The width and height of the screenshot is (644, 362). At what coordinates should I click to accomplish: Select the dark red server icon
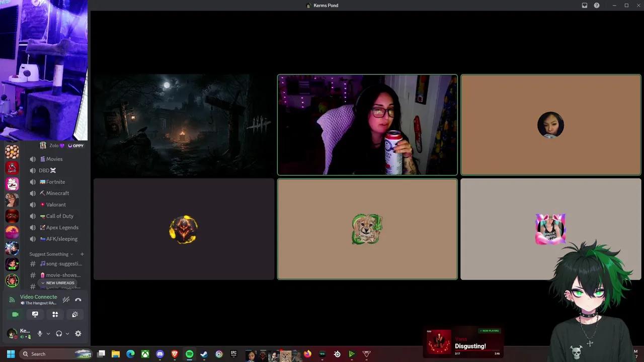click(12, 216)
